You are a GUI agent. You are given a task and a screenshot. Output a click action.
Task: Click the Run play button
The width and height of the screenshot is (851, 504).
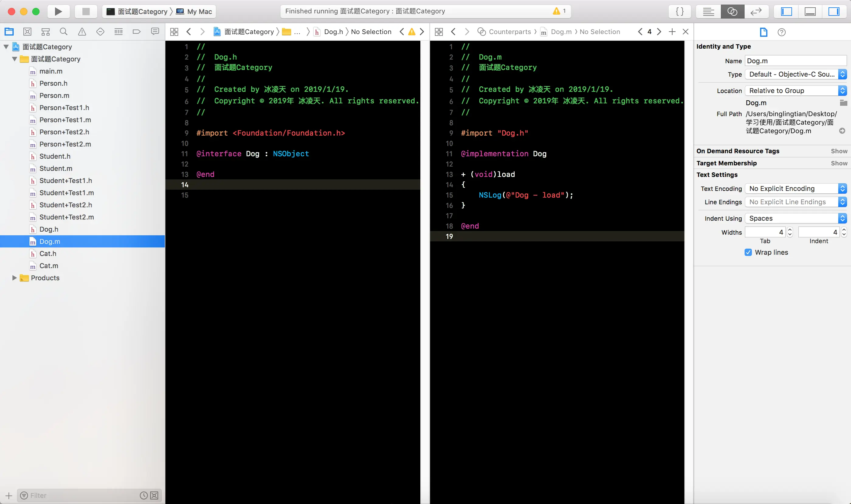click(x=58, y=12)
